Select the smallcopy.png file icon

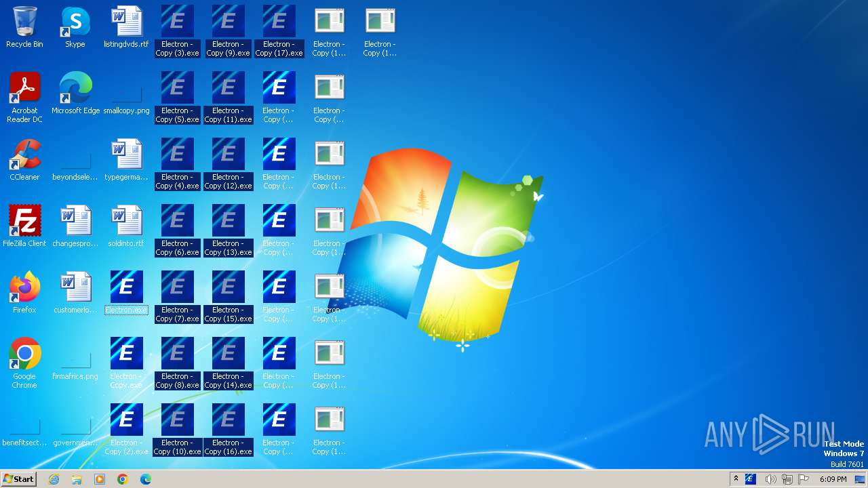pyautogui.click(x=126, y=94)
